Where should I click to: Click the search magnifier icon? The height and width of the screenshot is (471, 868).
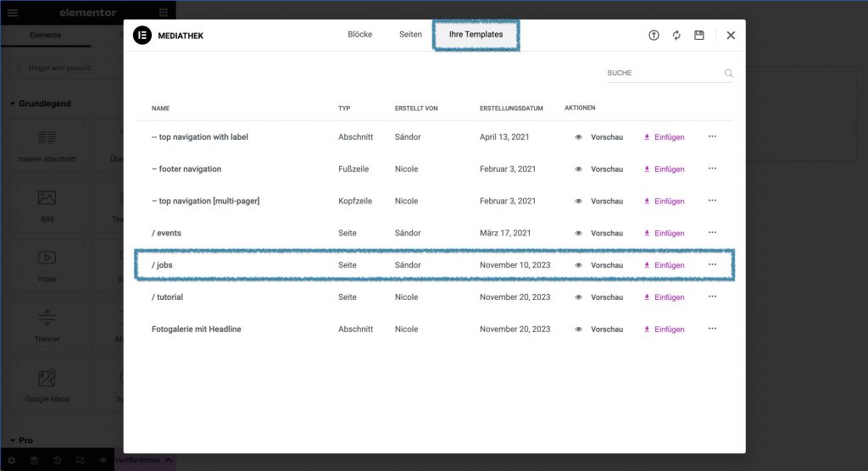tap(728, 74)
